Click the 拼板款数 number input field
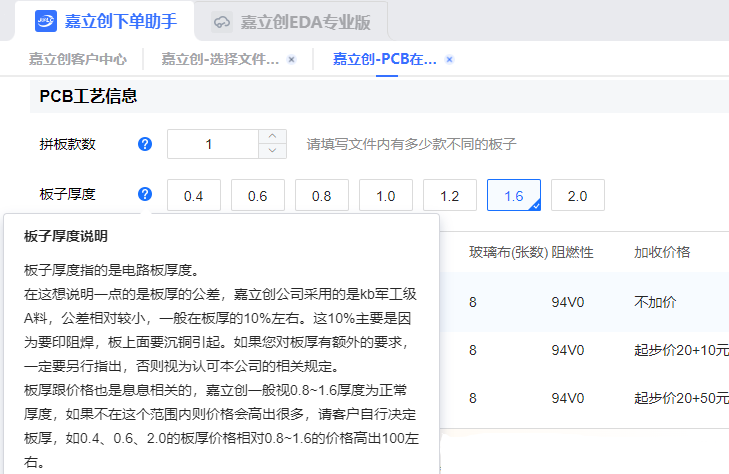The height and width of the screenshot is (474, 729). coord(212,144)
